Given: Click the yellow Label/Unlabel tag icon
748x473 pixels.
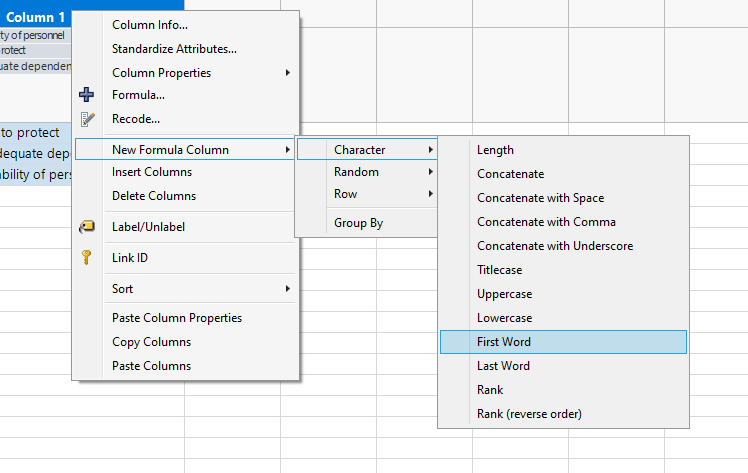Looking at the screenshot, I should point(86,226).
